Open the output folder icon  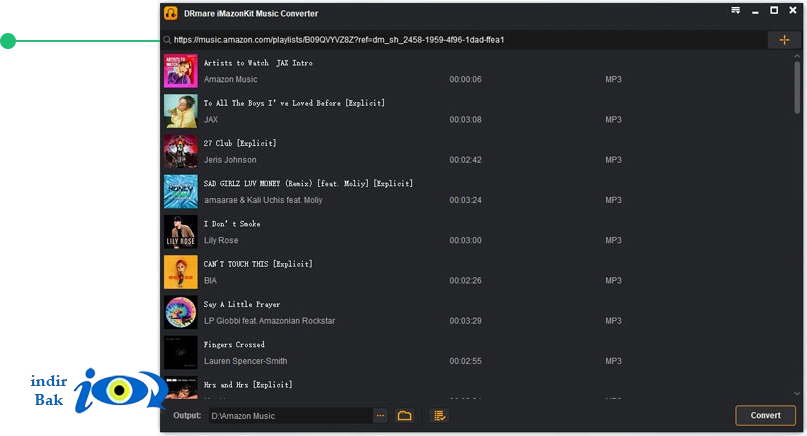pos(405,415)
